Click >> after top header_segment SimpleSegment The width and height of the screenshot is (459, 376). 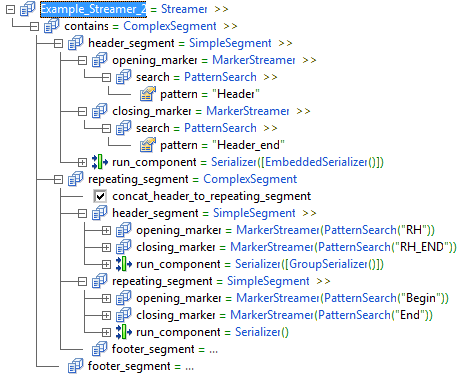point(285,43)
